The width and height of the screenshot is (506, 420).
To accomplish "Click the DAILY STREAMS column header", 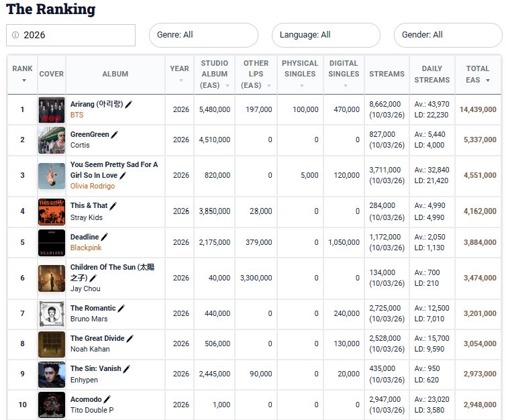I will click(432, 74).
